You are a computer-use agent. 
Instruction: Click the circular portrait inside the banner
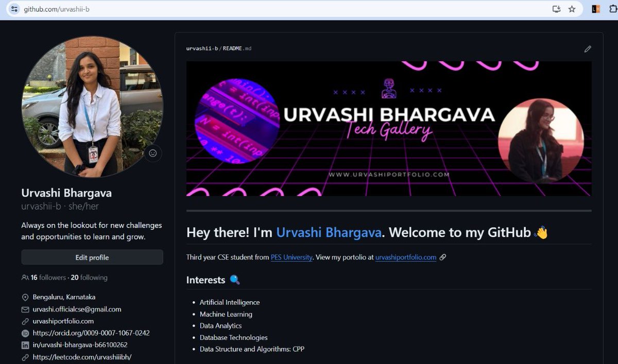541,141
